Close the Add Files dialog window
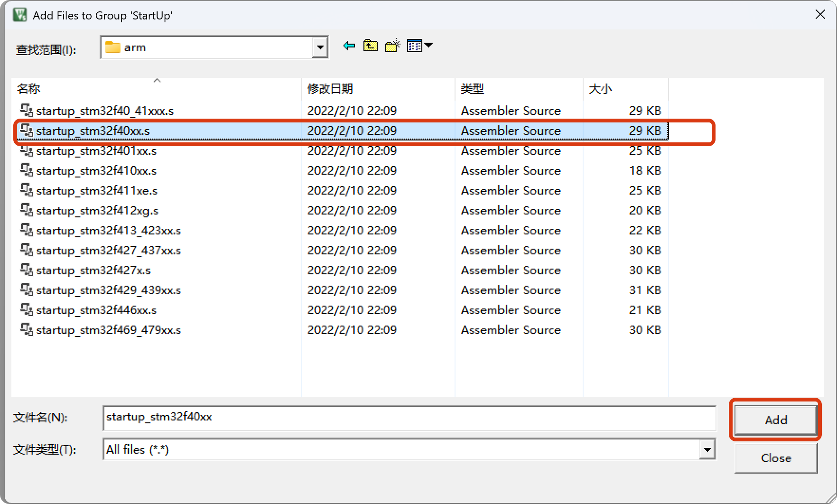The image size is (837, 504). [x=820, y=15]
